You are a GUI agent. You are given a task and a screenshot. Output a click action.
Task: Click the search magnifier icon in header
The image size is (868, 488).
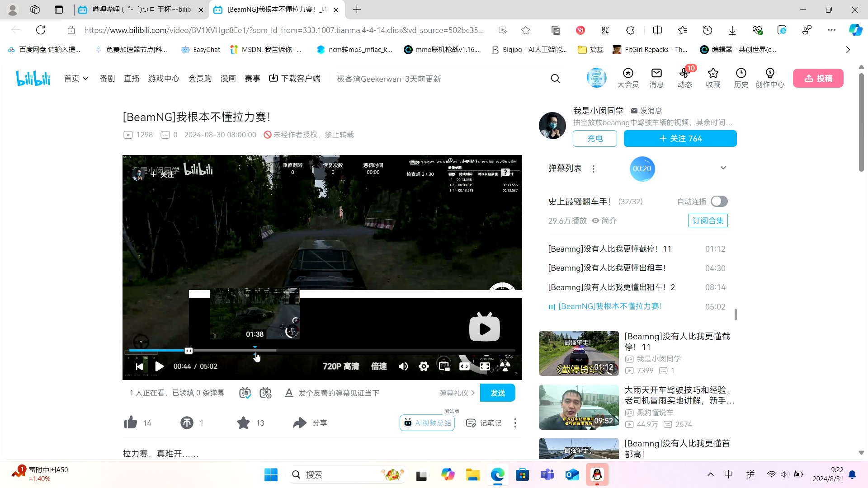556,79
